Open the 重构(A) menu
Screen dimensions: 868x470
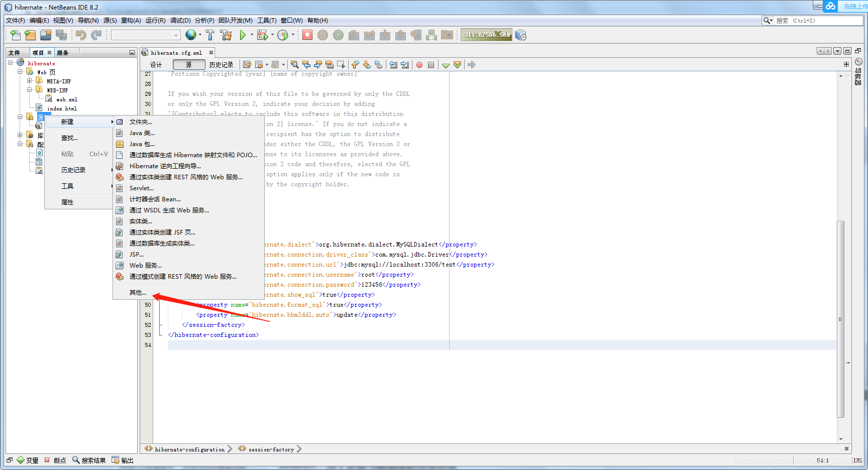[131, 21]
